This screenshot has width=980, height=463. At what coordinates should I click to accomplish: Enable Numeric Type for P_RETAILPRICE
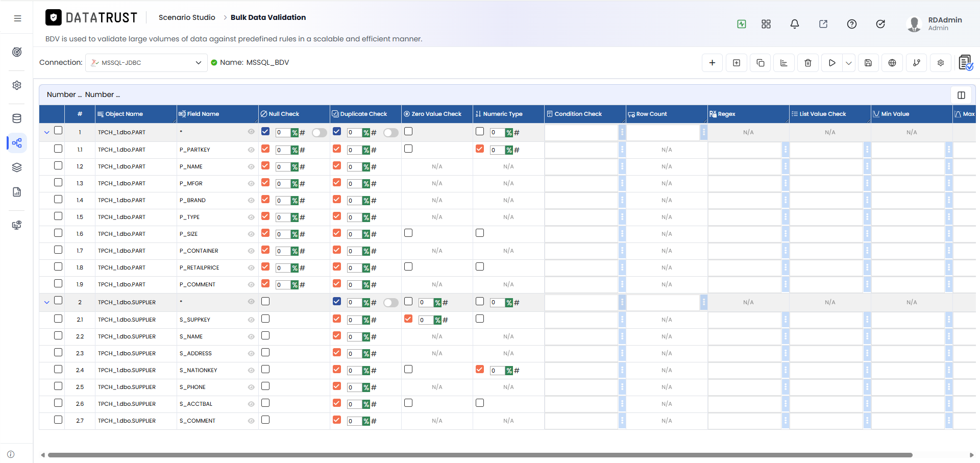(480, 266)
